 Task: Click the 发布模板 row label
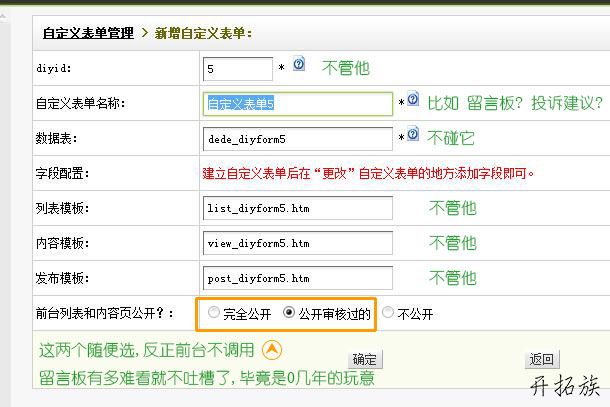tap(62, 278)
